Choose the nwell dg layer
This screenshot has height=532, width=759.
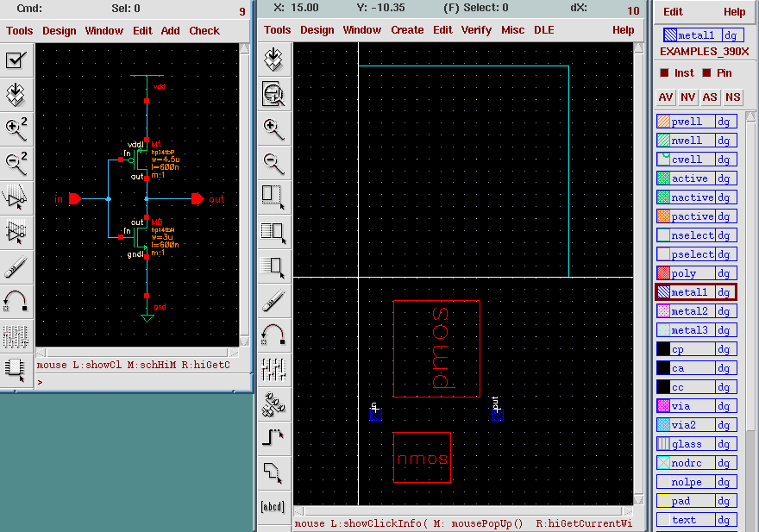click(697, 141)
